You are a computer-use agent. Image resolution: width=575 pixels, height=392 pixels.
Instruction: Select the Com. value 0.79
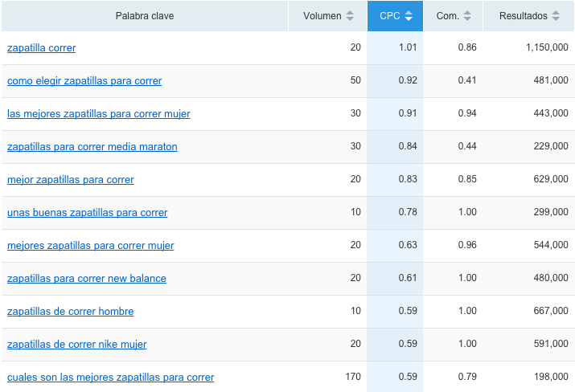(467, 377)
